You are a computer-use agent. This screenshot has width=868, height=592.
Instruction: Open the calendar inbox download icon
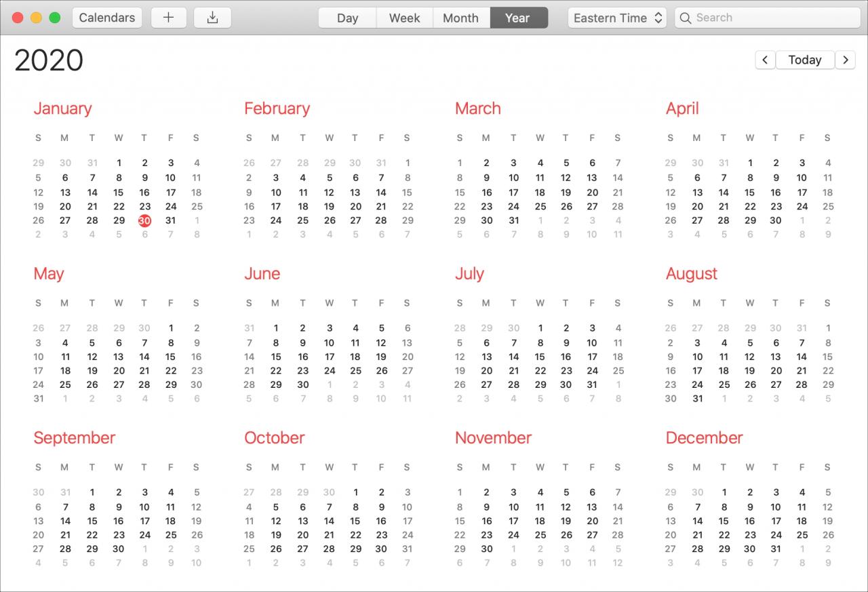(x=212, y=18)
